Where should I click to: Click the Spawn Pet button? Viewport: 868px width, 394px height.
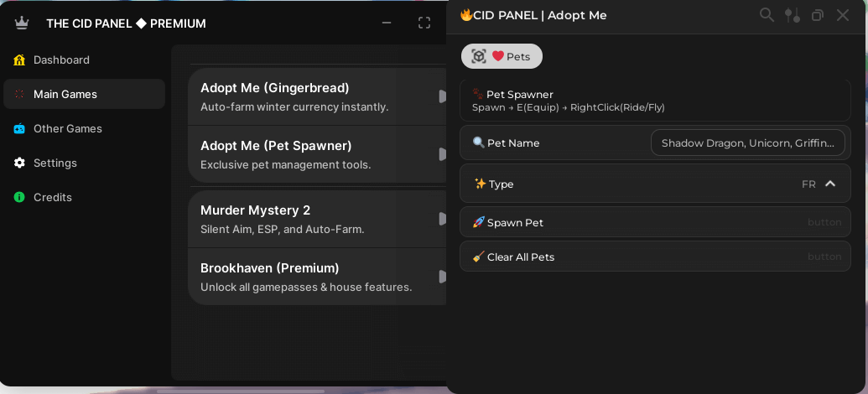coord(655,222)
